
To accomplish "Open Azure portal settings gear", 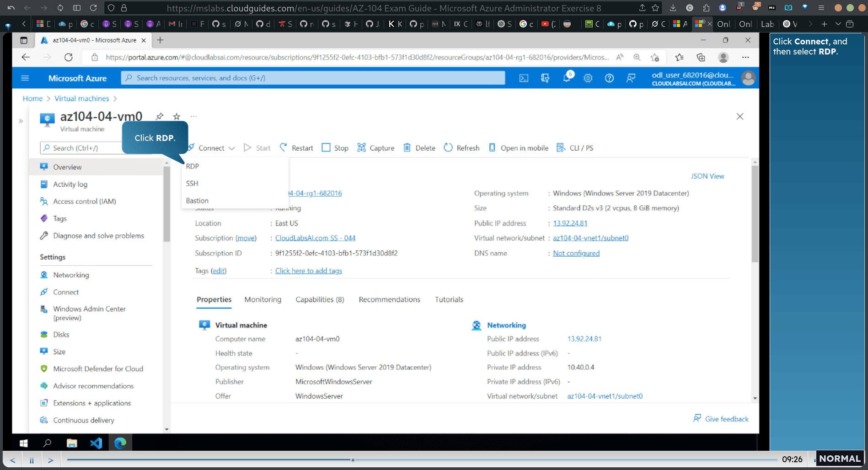I will (588, 78).
